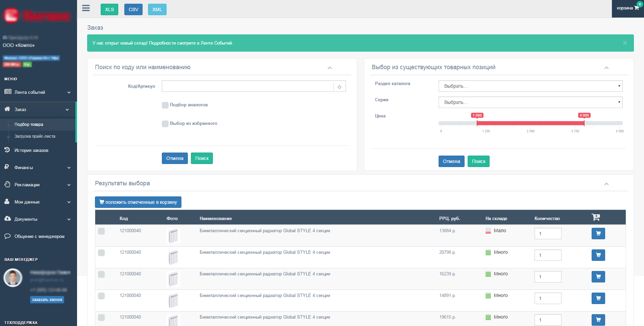Open Загрузка прайс-листа submenu item

pos(35,136)
